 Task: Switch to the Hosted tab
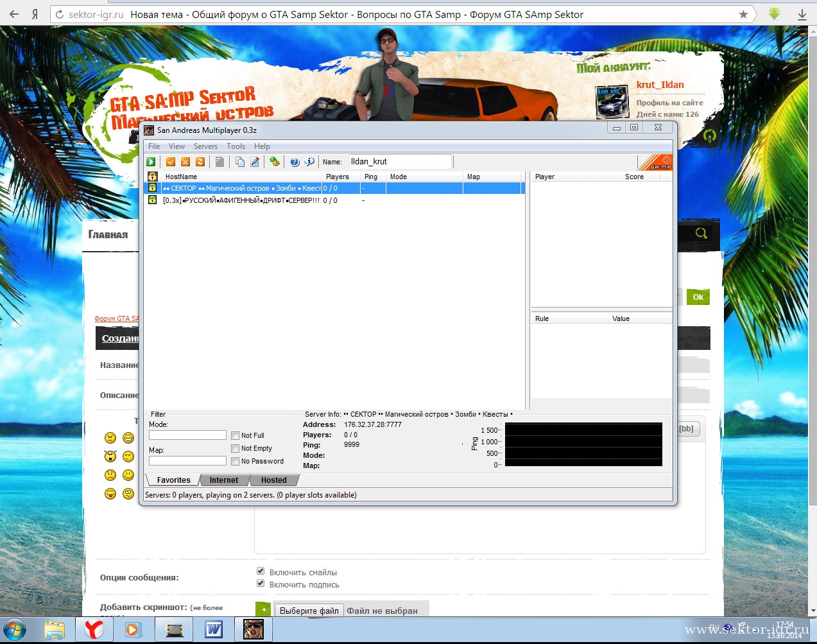tap(274, 480)
